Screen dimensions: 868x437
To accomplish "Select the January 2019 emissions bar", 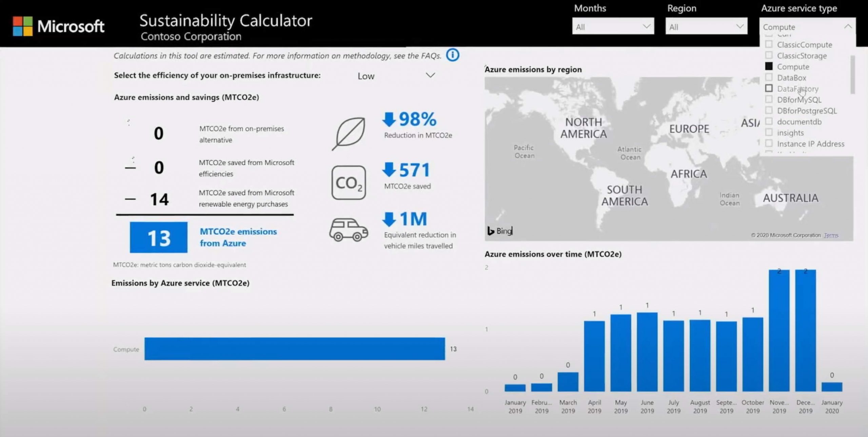I will click(515, 388).
